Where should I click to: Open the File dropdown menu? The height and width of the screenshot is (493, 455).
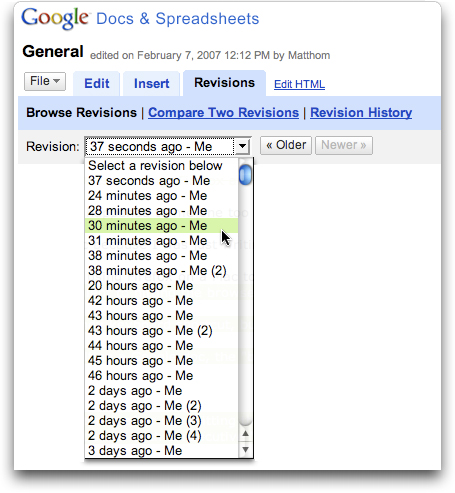(x=45, y=81)
